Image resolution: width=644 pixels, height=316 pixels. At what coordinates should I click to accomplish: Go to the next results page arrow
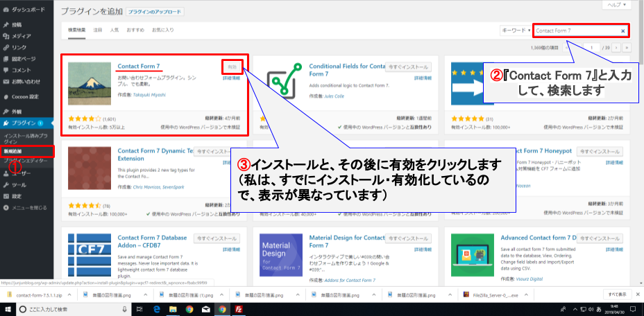click(616, 48)
